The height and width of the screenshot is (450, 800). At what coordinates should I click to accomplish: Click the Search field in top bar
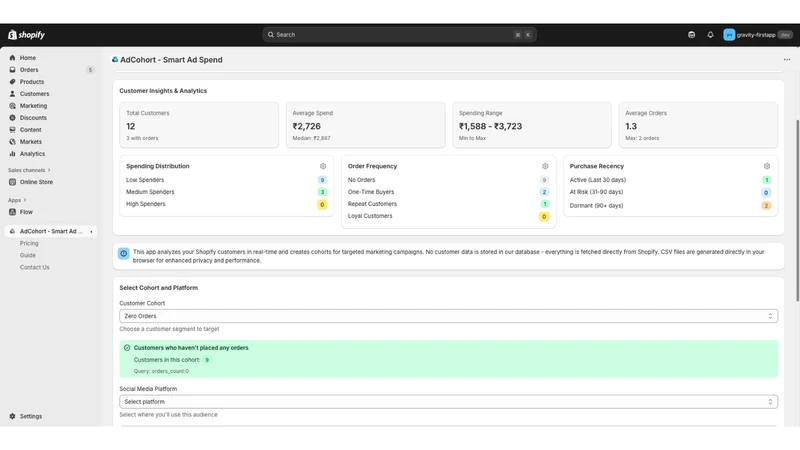[x=399, y=35]
